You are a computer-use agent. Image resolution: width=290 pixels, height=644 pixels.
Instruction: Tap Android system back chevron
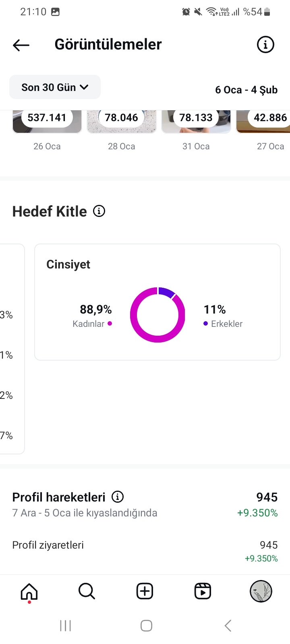tap(228, 625)
